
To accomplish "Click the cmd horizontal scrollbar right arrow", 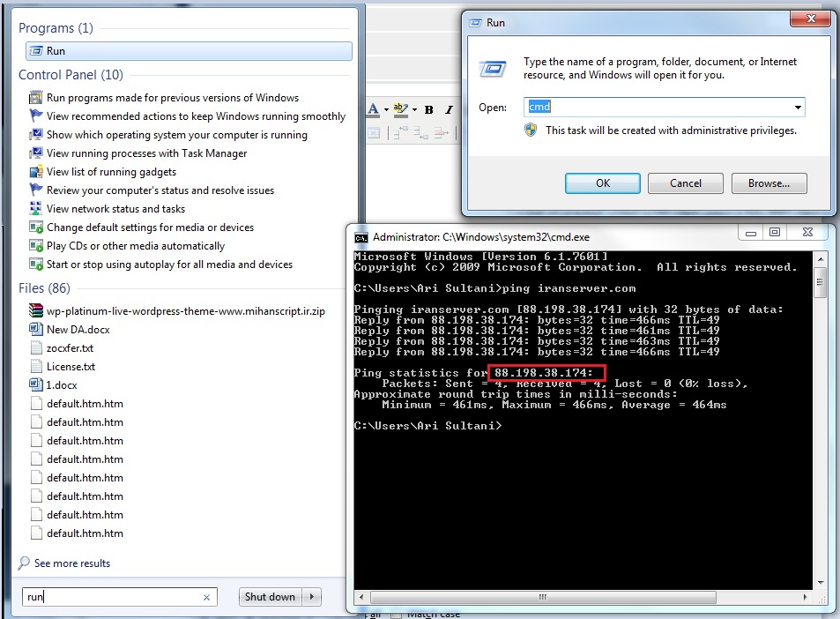I will tap(805, 597).
